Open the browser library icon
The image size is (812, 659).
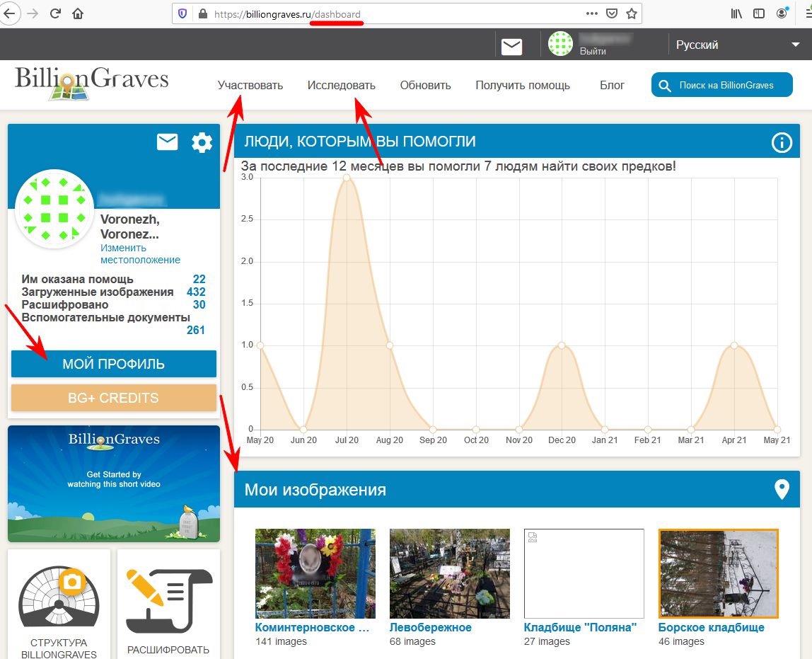736,14
